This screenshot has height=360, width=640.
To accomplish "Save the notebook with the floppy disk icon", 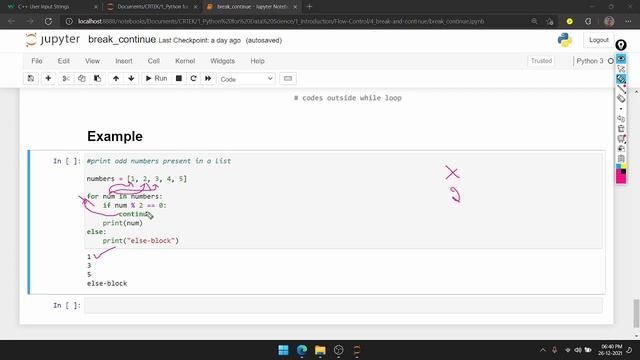I will click(x=31, y=78).
